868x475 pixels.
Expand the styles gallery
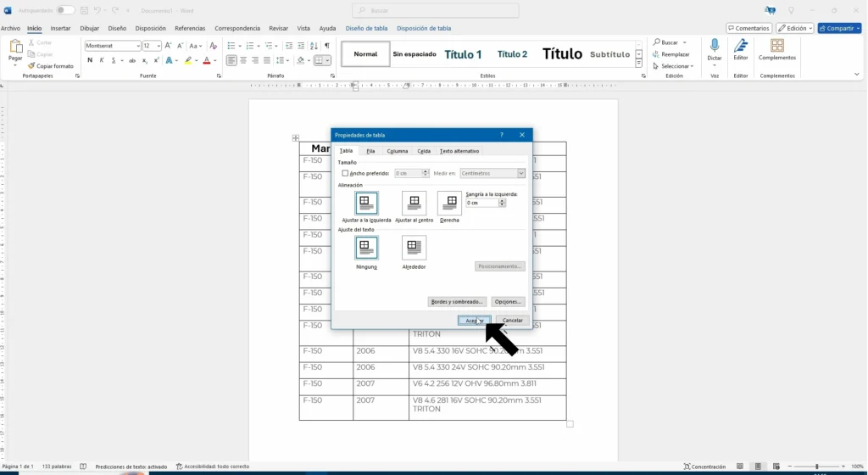click(x=639, y=64)
